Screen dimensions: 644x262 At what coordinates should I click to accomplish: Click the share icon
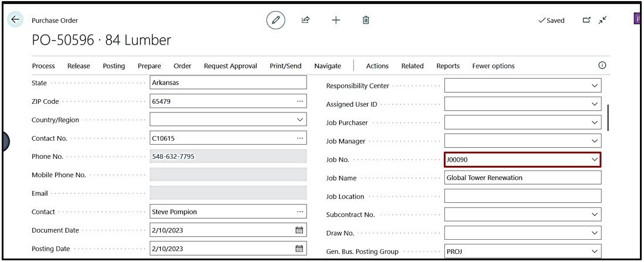point(306,20)
